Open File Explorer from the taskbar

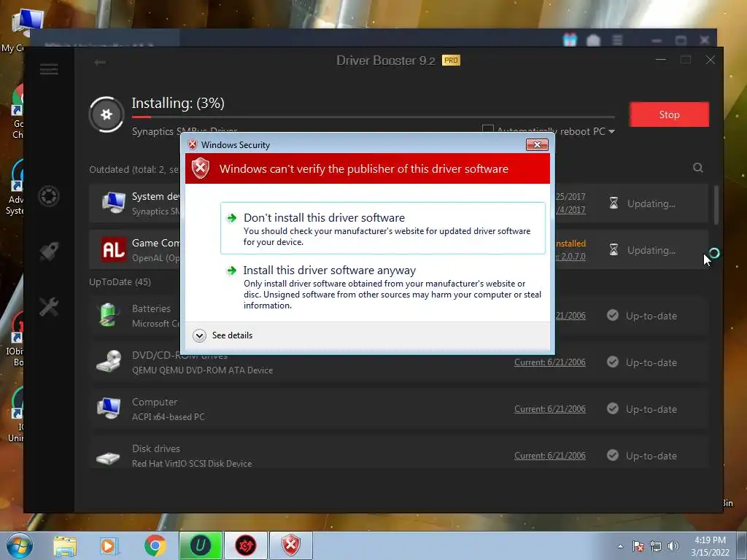click(65, 545)
